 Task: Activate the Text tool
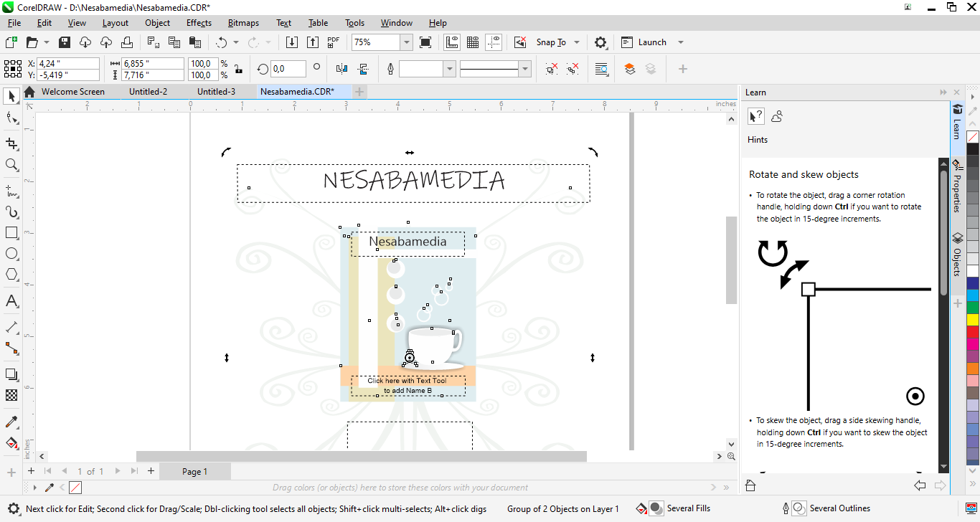[11, 301]
